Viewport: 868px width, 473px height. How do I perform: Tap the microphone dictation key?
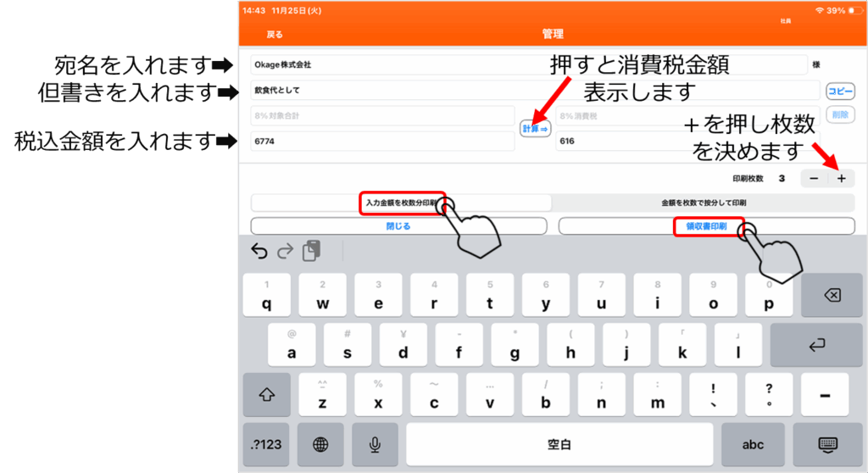tap(376, 444)
